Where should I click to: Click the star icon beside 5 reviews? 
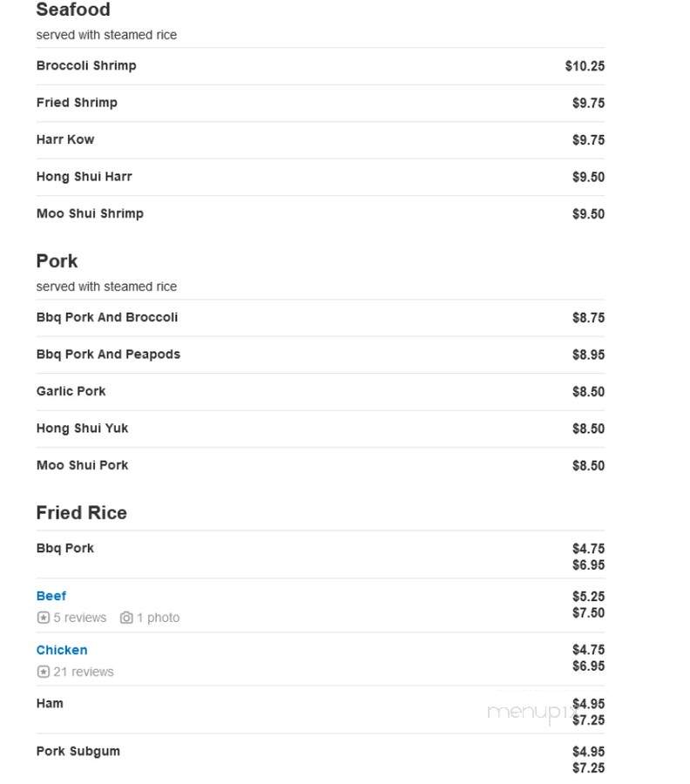pyautogui.click(x=44, y=618)
